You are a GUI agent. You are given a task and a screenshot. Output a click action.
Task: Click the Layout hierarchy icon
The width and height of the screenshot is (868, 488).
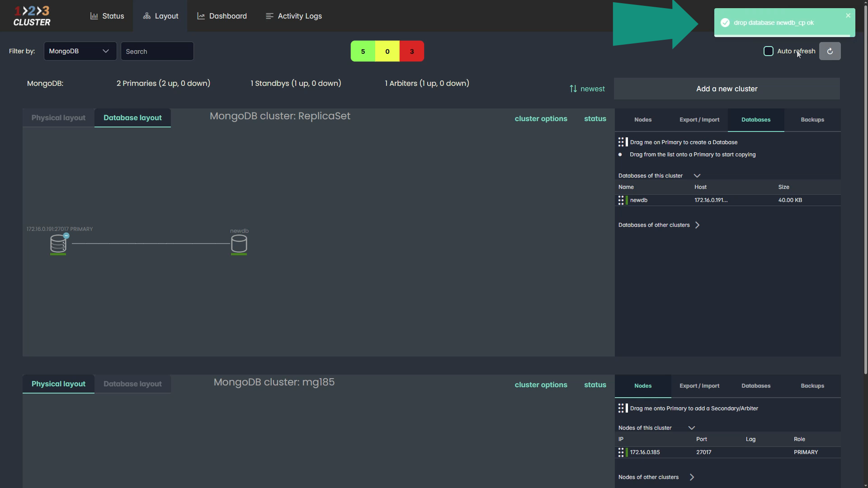[146, 16]
